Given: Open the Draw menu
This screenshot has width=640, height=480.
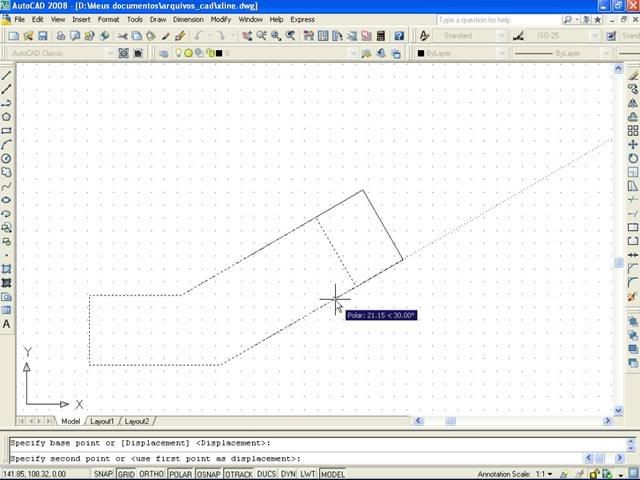Looking at the screenshot, I should 158,19.
